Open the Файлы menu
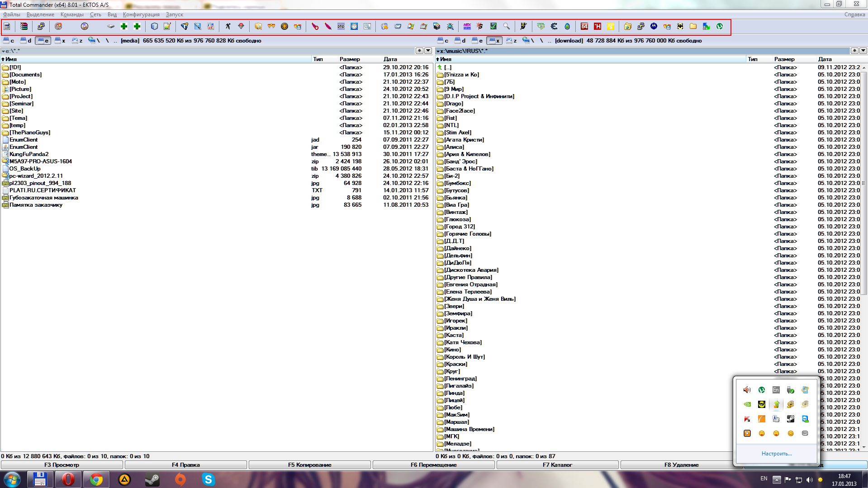The width and height of the screenshot is (868, 488). [11, 14]
